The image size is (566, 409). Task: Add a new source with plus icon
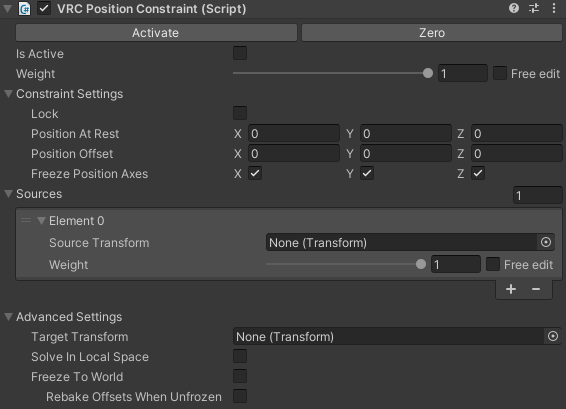[x=511, y=289]
